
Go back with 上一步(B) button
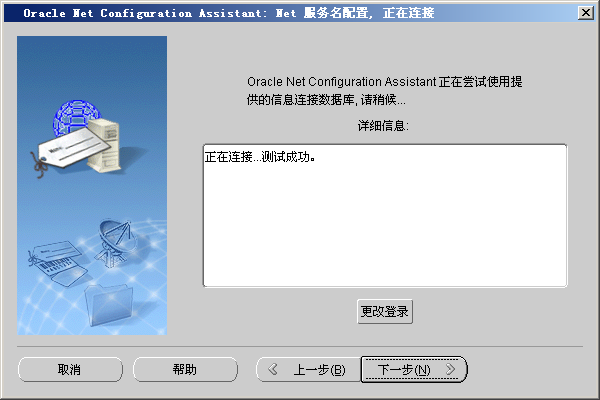click(308, 369)
